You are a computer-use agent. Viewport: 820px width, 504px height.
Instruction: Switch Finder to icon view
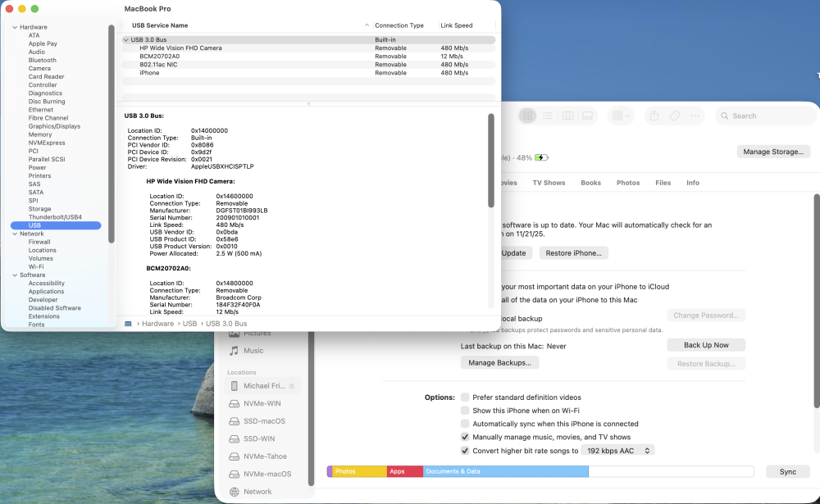click(x=527, y=116)
